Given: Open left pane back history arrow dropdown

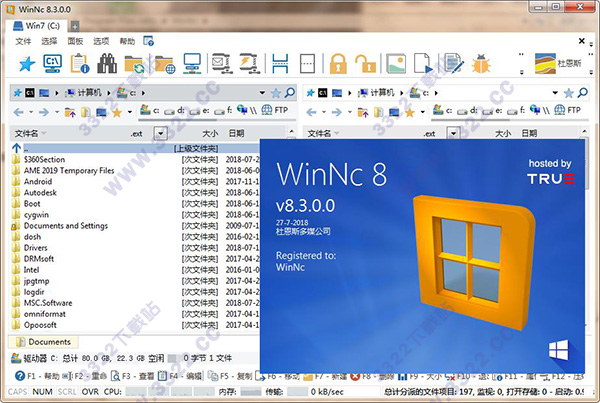Looking at the screenshot, I should (31, 112).
